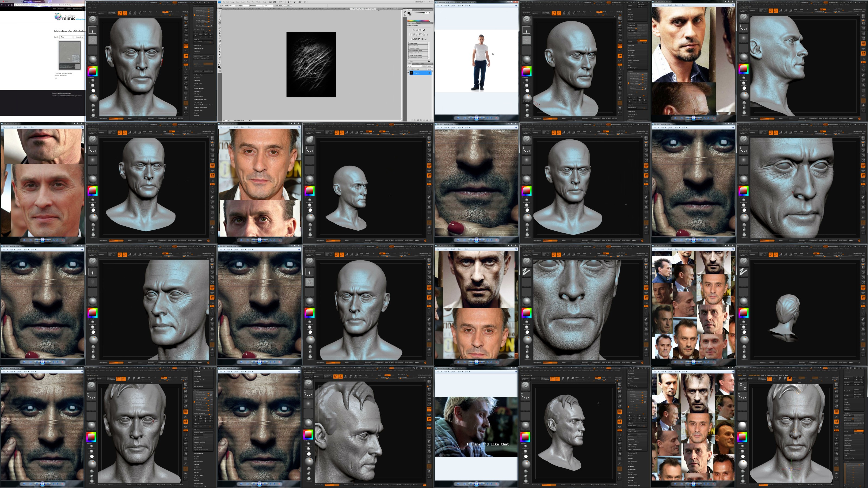Pick the Eyedropper tool in Photoshop
Image resolution: width=868 pixels, height=488 pixels.
tap(220, 25)
